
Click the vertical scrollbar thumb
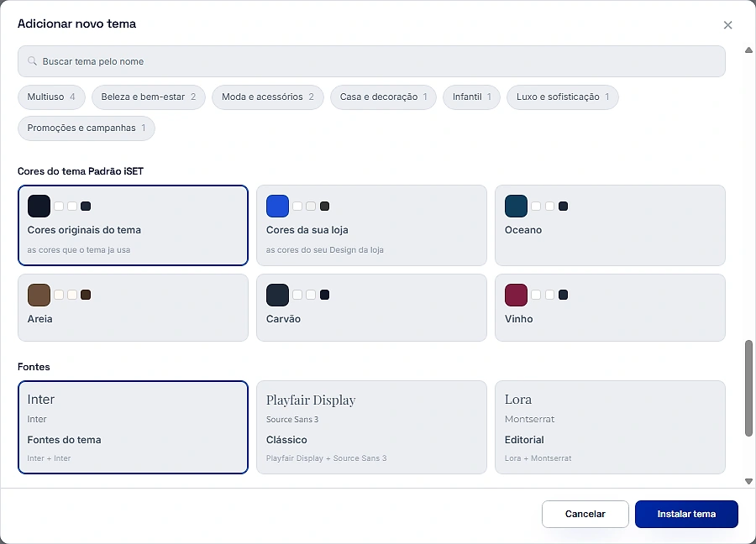click(x=748, y=388)
